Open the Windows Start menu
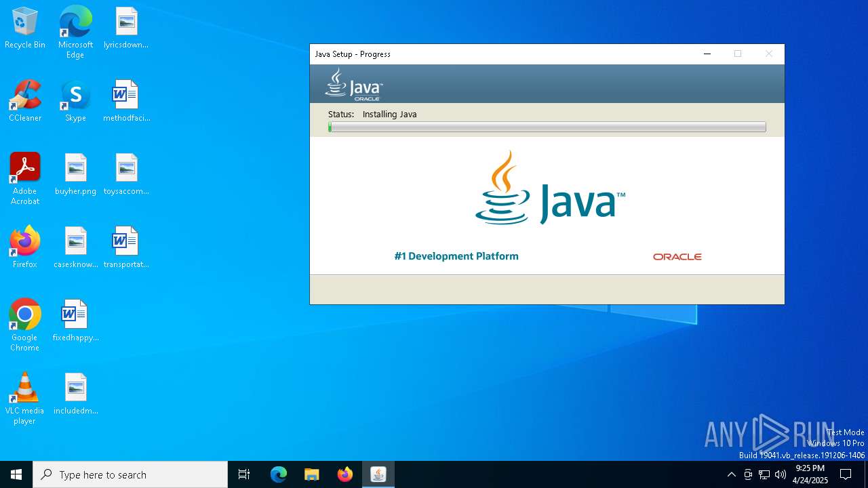 16,474
